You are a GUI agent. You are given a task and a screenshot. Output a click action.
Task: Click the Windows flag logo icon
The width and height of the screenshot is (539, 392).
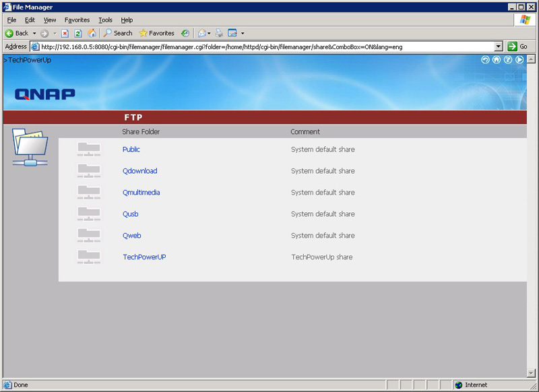(525, 20)
